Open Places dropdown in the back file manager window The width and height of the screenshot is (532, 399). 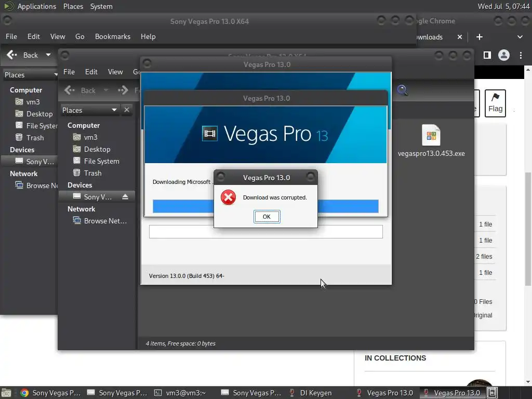(30, 75)
